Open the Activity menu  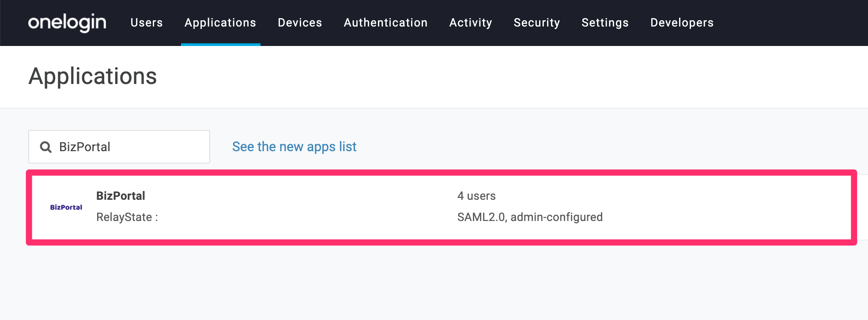[x=471, y=23]
